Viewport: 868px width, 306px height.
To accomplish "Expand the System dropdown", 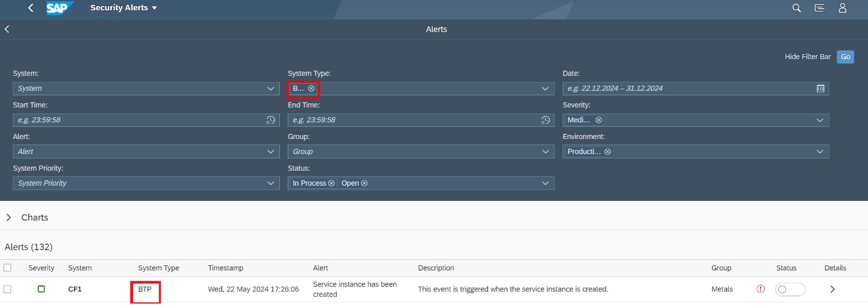I will pos(271,89).
